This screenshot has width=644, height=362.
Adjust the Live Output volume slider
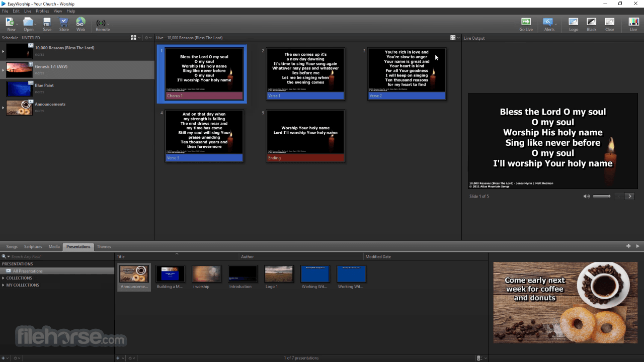point(602,196)
